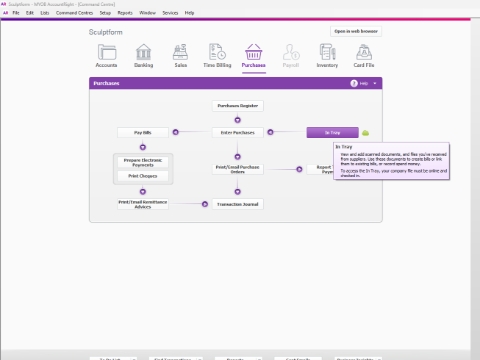The width and height of the screenshot is (480, 360).
Task: Click Print/Email Purchase Orders
Action: pos(238,169)
